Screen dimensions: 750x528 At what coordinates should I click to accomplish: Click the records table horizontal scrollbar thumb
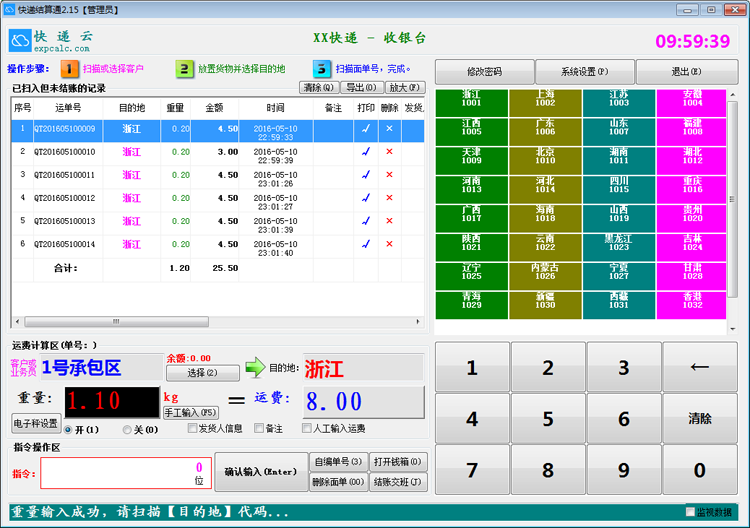pyautogui.click(x=116, y=321)
